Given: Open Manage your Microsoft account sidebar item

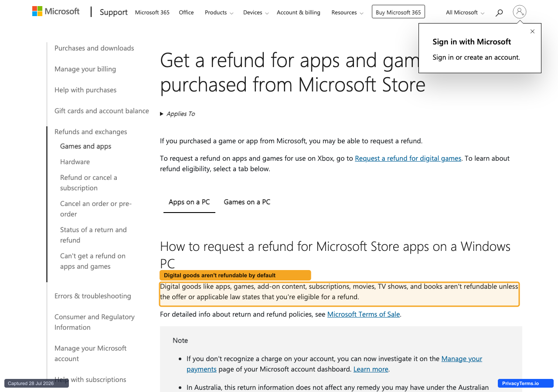Looking at the screenshot, I should tap(90, 354).
